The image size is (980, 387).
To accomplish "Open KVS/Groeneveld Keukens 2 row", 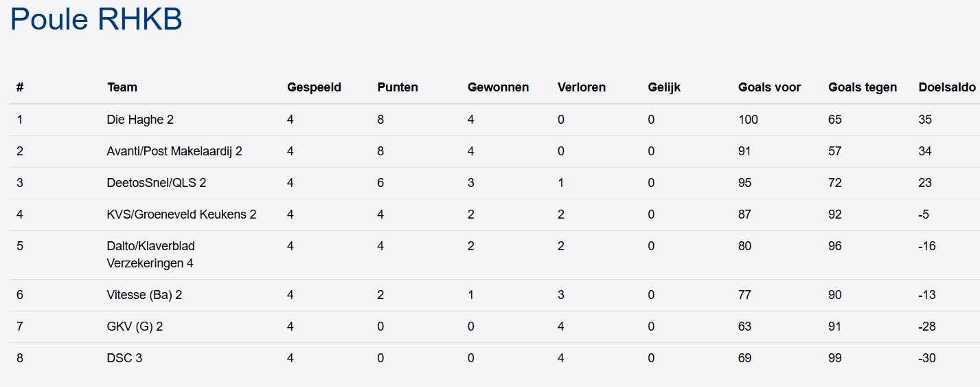I will (181, 214).
